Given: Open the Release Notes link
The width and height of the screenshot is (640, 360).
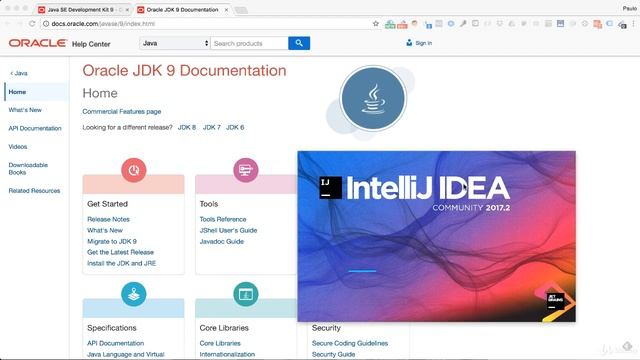Looking at the screenshot, I should click(x=108, y=219).
